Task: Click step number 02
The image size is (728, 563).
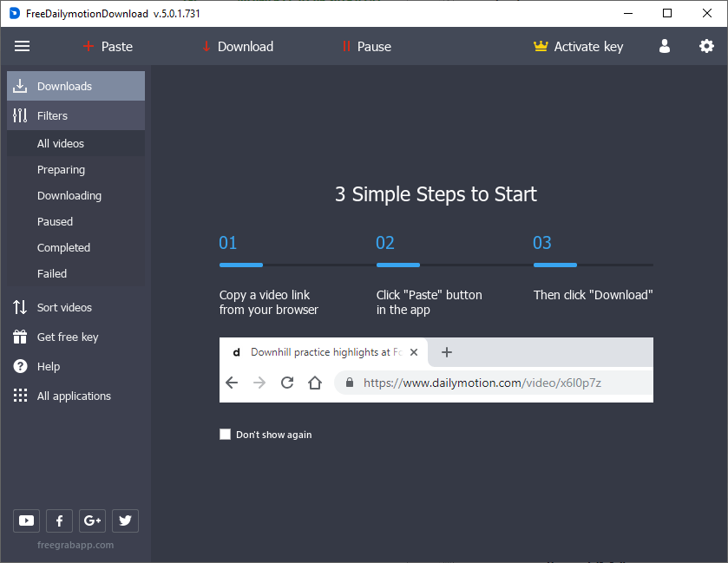Action: click(x=385, y=243)
